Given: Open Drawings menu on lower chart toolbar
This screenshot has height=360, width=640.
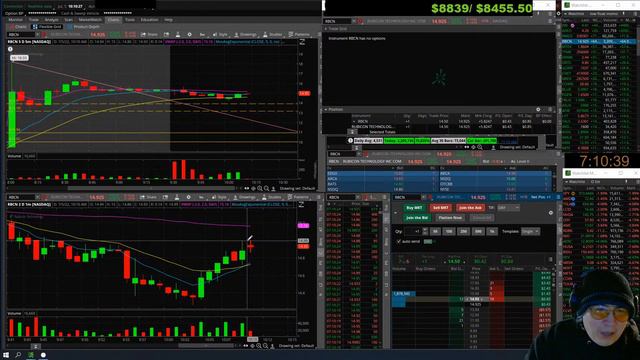Looking at the screenshot, I should (244, 197).
